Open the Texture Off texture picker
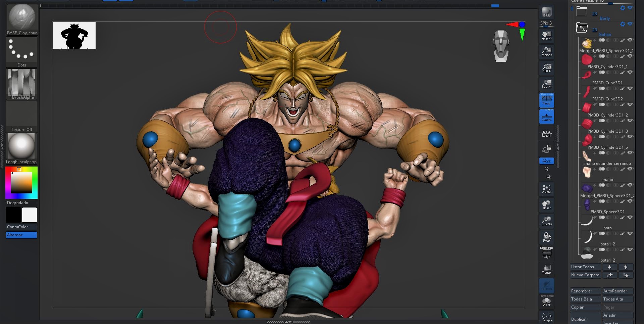Viewport: 644px width, 324px height. (x=22, y=116)
